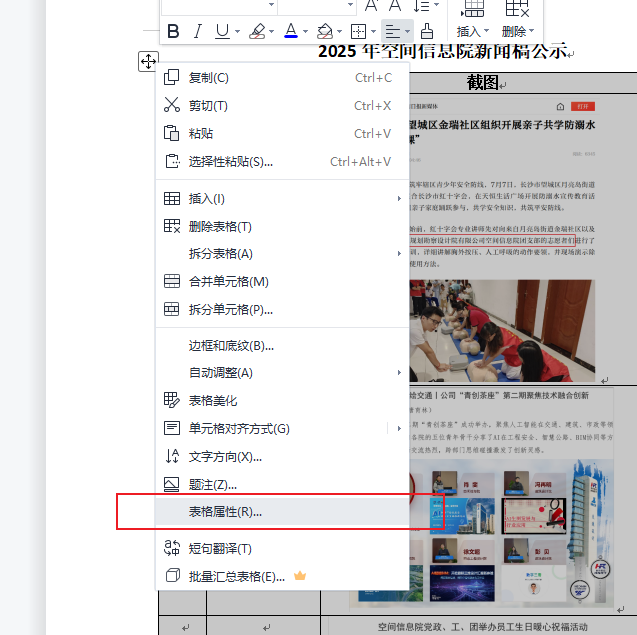Choose 短句翻译(T) entry

tap(282, 548)
